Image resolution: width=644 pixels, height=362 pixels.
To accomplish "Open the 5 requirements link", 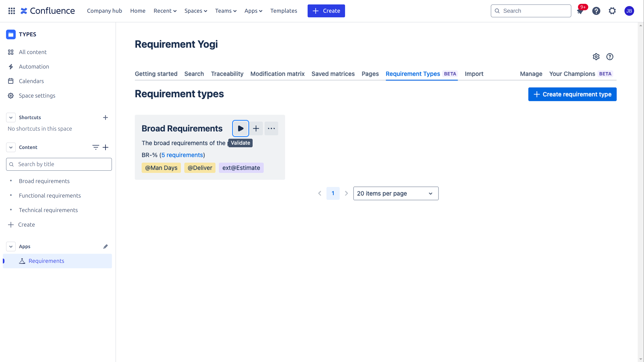I will click(182, 155).
